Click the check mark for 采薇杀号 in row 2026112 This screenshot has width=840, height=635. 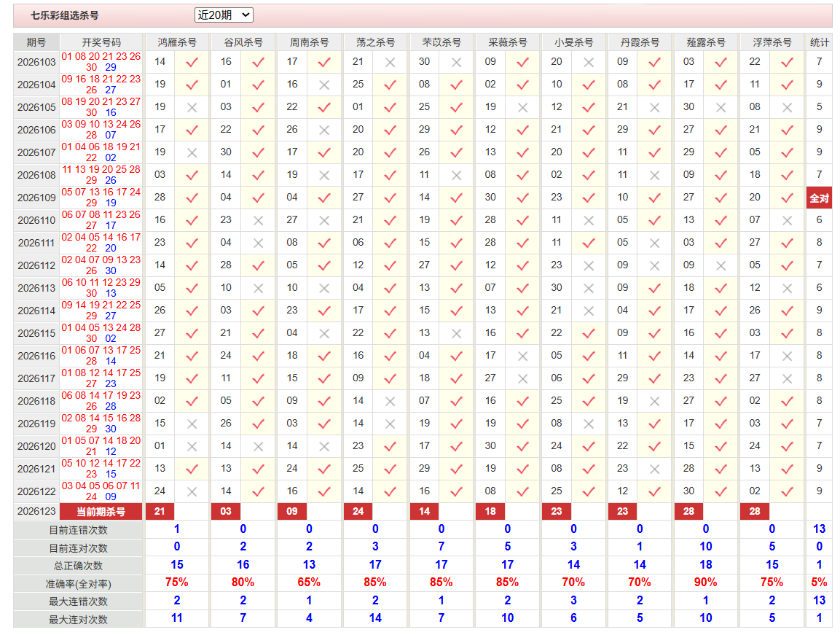pyautogui.click(x=523, y=265)
